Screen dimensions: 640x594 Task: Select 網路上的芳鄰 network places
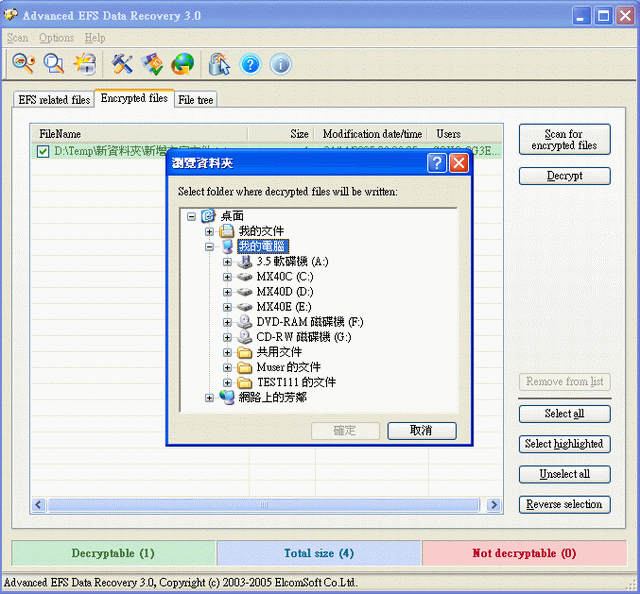click(x=272, y=397)
